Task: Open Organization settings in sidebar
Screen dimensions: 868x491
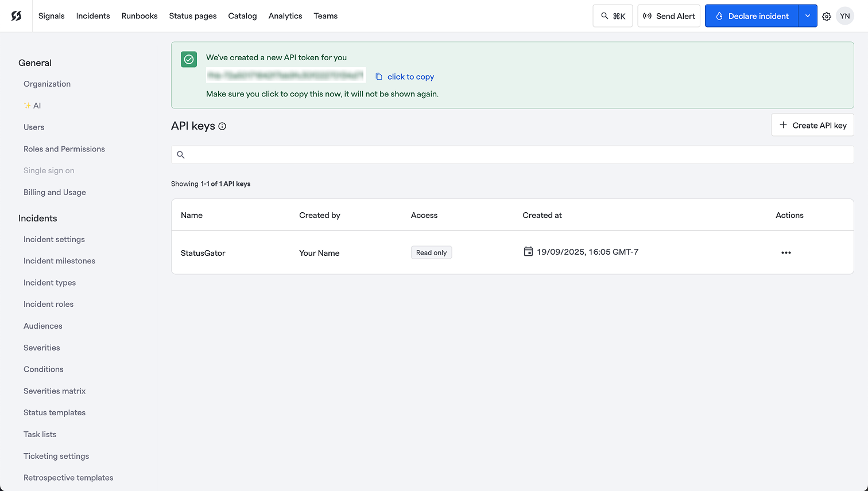Action: [47, 84]
